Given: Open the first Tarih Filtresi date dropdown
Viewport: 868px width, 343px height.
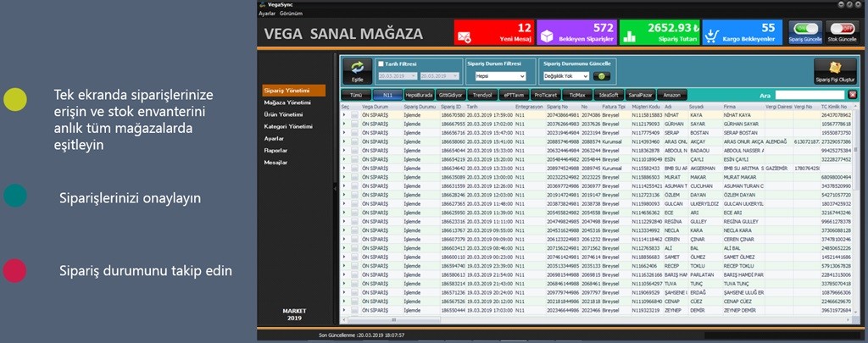Looking at the screenshot, I should point(398,76).
